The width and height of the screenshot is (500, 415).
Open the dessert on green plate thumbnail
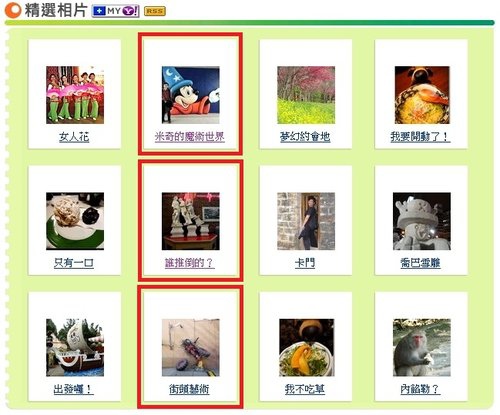[x=75, y=221]
